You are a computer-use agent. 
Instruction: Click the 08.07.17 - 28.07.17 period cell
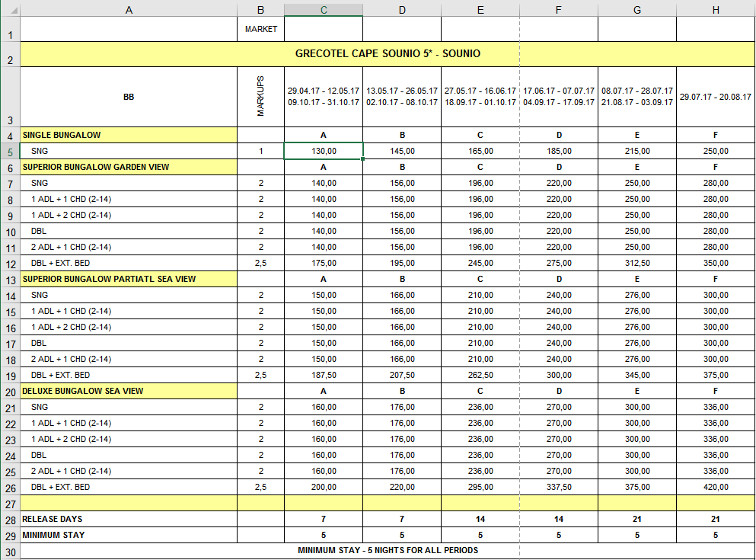click(x=637, y=97)
